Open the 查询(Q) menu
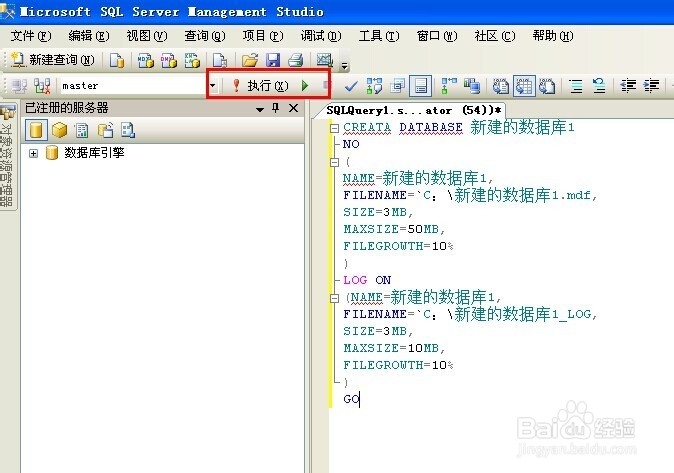Viewport: 674px width, 473px height. tap(205, 36)
